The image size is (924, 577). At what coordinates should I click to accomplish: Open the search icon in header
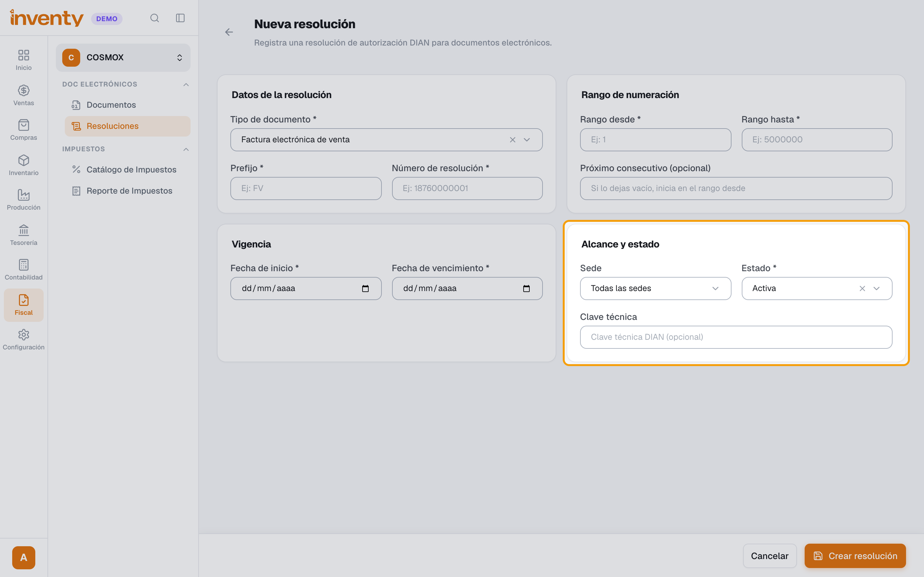(154, 18)
